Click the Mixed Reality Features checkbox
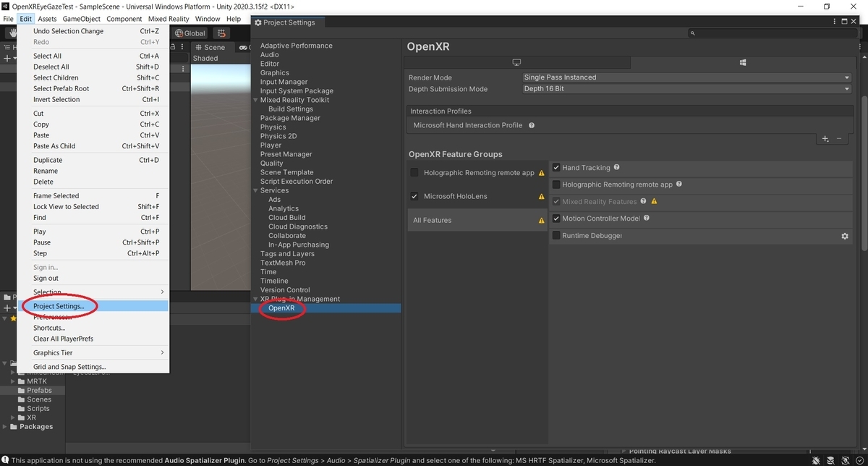 click(x=556, y=202)
